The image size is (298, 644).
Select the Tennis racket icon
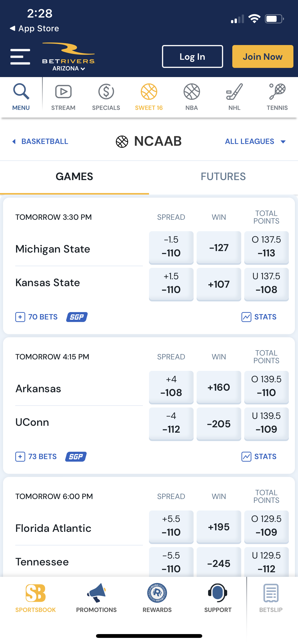point(277,92)
